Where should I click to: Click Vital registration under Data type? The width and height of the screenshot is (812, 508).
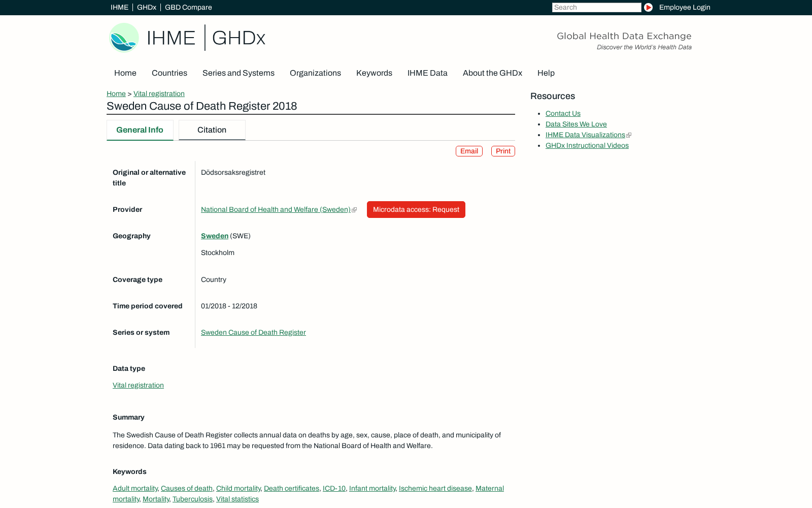point(138,386)
